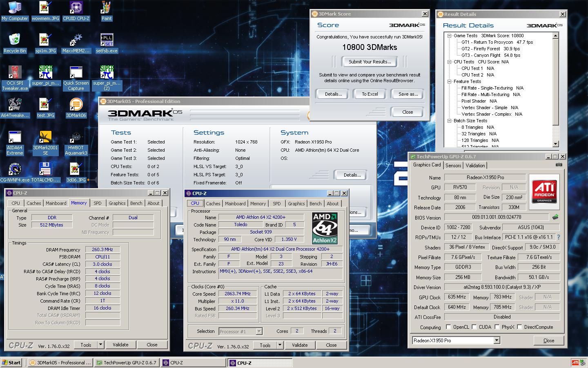Image resolution: width=588 pixels, height=368 pixels.
Task: Launch OCX SPI Tweaker.exe icon
Action: pyautogui.click(x=15, y=78)
